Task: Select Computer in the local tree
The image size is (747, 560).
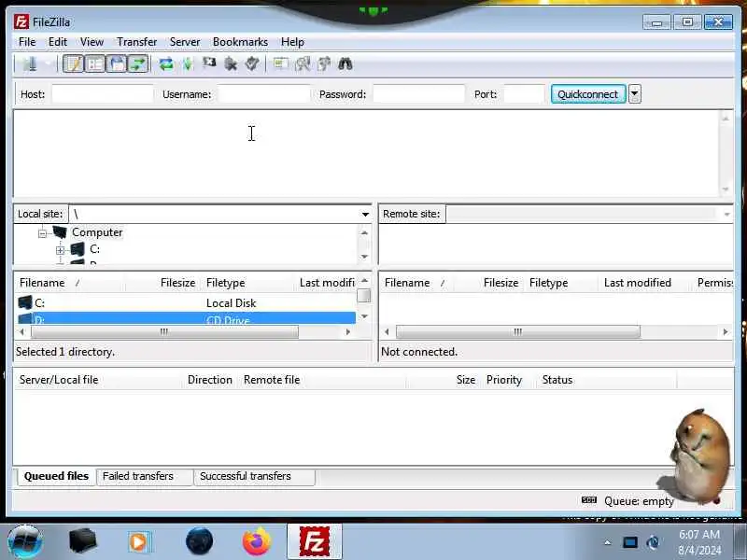Action: [x=97, y=232]
